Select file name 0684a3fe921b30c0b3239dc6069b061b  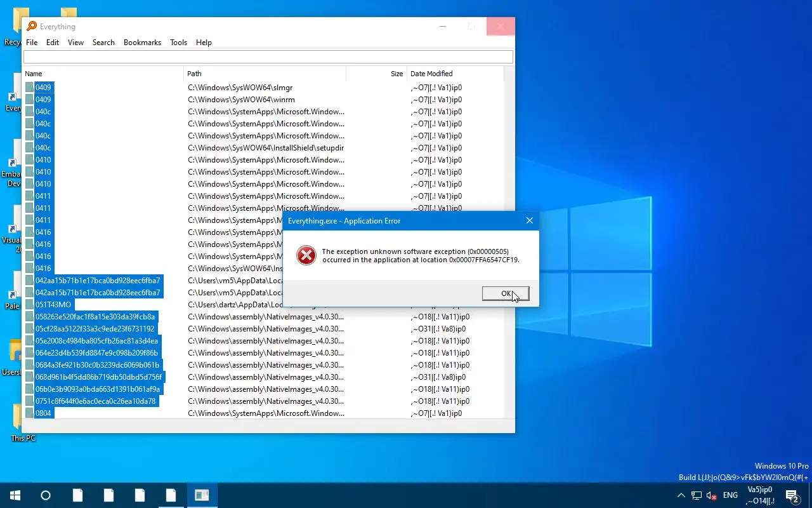pos(97,365)
